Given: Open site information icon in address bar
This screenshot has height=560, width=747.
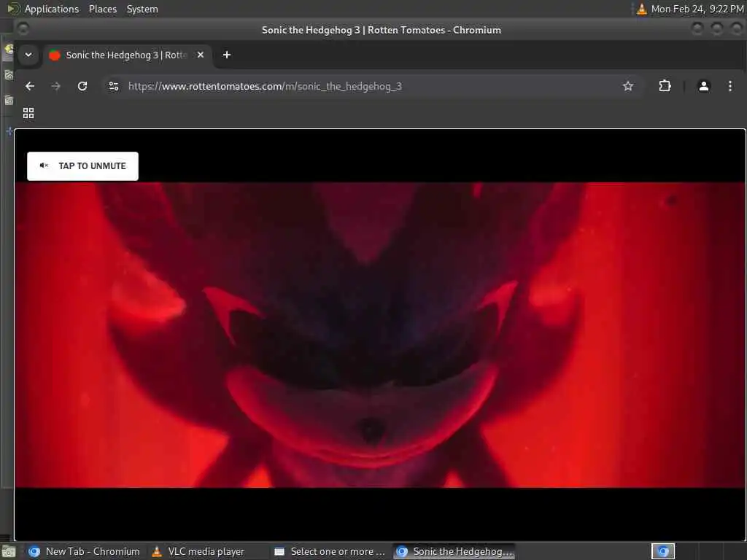Looking at the screenshot, I should 114,86.
